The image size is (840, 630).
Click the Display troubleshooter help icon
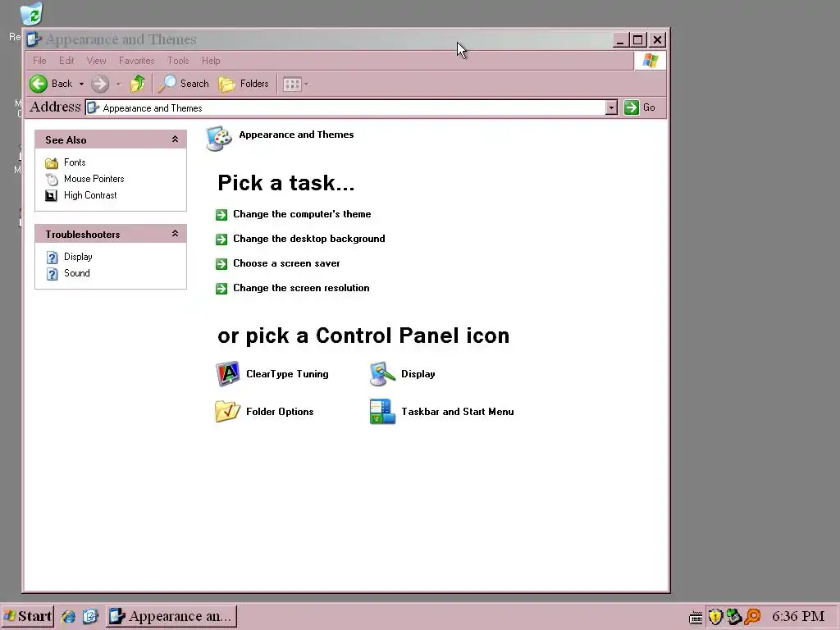52,258
